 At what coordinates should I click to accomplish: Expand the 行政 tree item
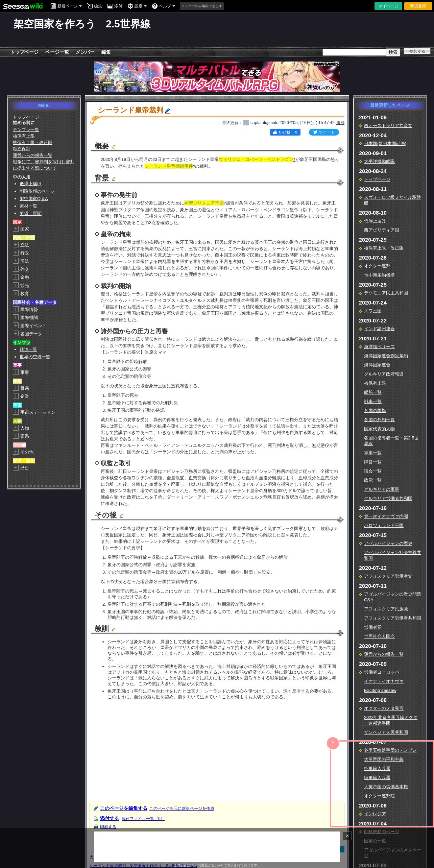(x=16, y=253)
